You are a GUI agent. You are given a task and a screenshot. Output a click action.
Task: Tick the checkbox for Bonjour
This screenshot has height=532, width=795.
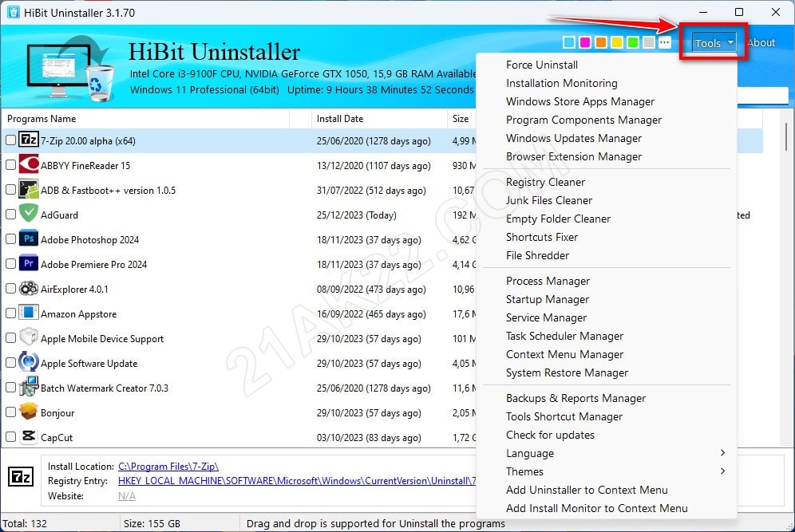[10, 412]
